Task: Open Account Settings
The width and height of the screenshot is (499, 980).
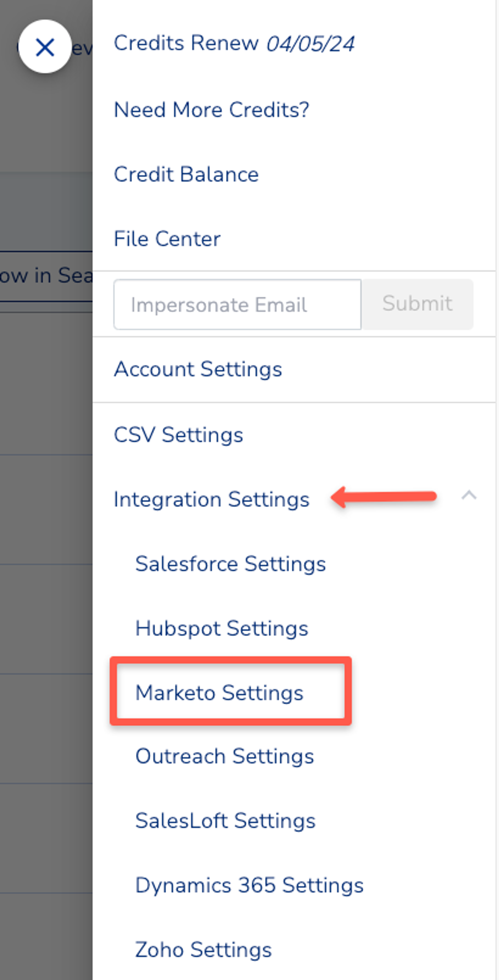Action: pos(198,369)
